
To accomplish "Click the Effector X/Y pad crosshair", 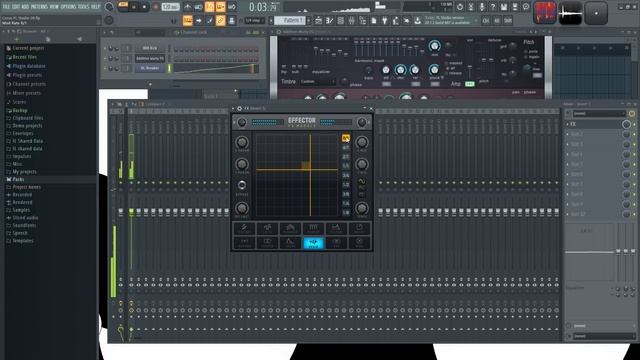I will (x=310, y=169).
